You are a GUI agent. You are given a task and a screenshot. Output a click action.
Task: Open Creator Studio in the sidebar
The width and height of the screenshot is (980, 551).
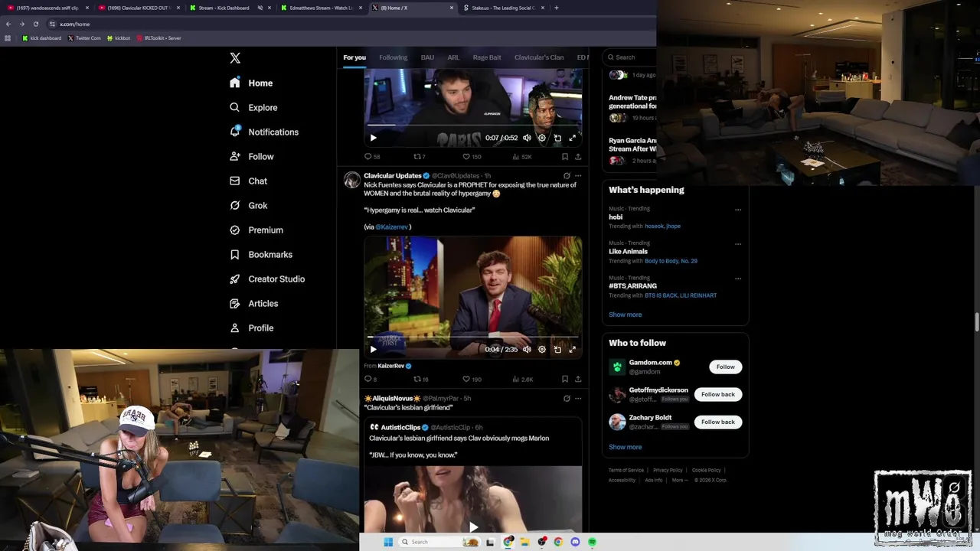tap(267, 279)
